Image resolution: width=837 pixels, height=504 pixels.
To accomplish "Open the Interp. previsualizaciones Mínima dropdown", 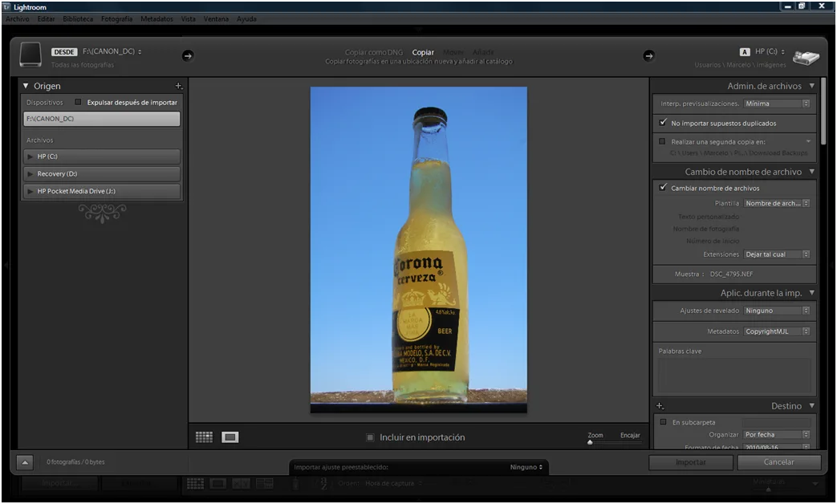I will tap(777, 103).
